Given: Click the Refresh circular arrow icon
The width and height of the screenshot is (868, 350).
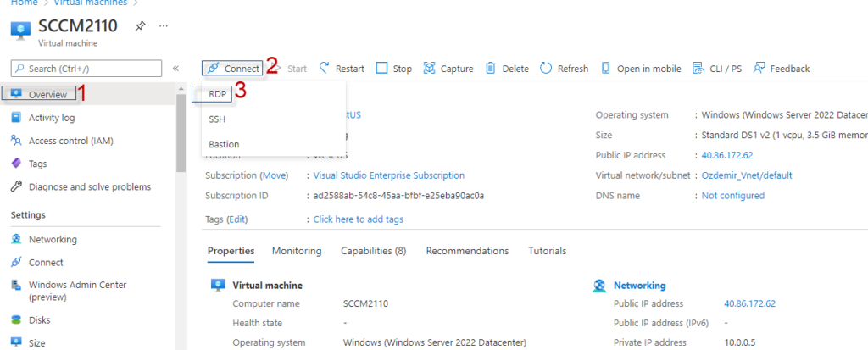Looking at the screenshot, I should tap(546, 68).
